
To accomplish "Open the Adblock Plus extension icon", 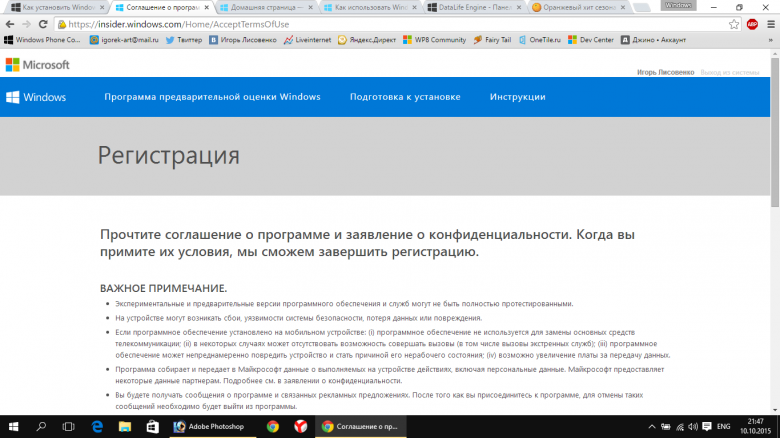I will coord(752,24).
